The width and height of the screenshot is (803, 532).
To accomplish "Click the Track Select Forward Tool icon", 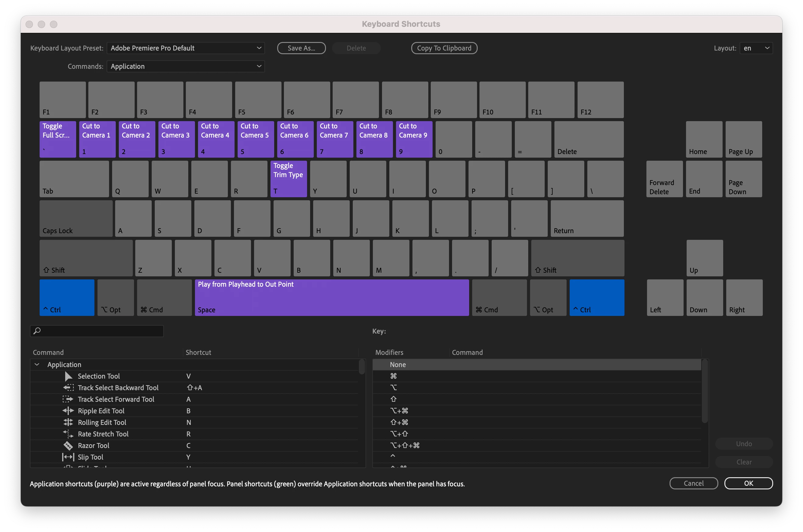I will point(68,399).
